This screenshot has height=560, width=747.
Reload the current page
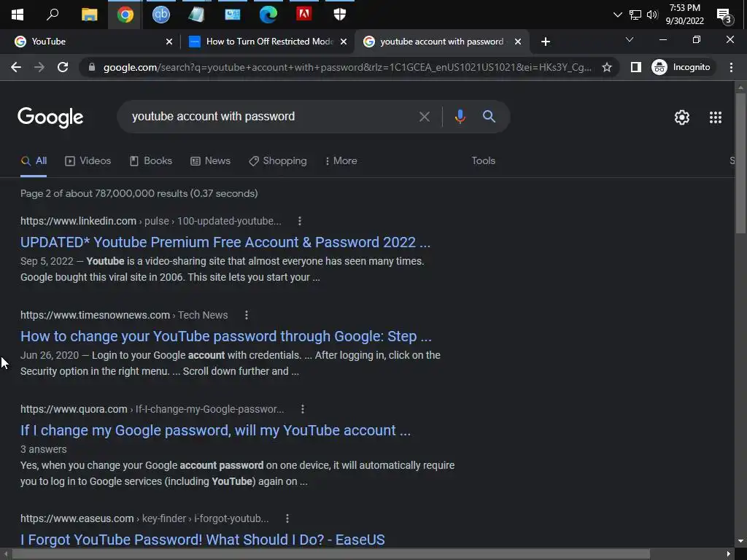63,67
